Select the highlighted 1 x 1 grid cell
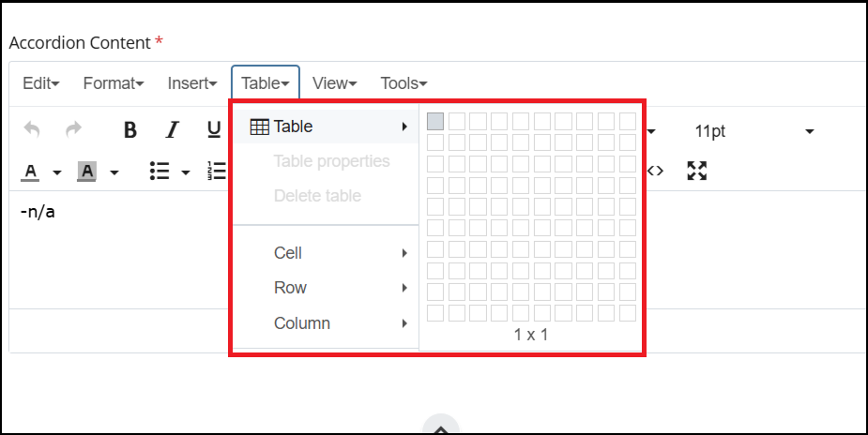The height and width of the screenshot is (435, 868). [x=435, y=121]
